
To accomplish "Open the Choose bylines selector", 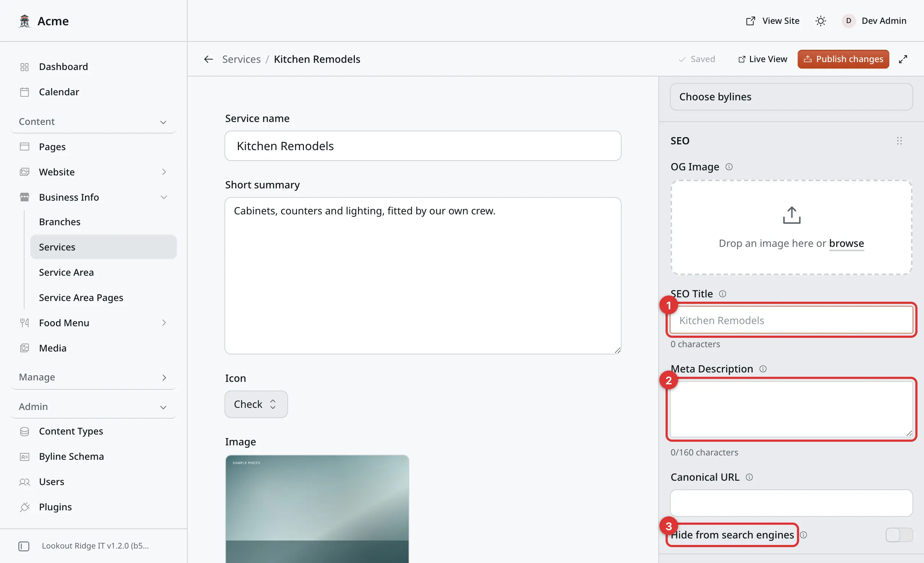I will point(791,97).
